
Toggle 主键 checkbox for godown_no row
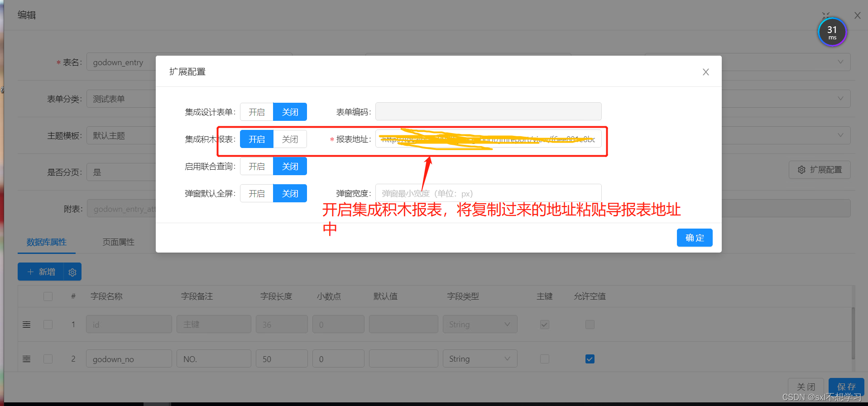pos(545,359)
